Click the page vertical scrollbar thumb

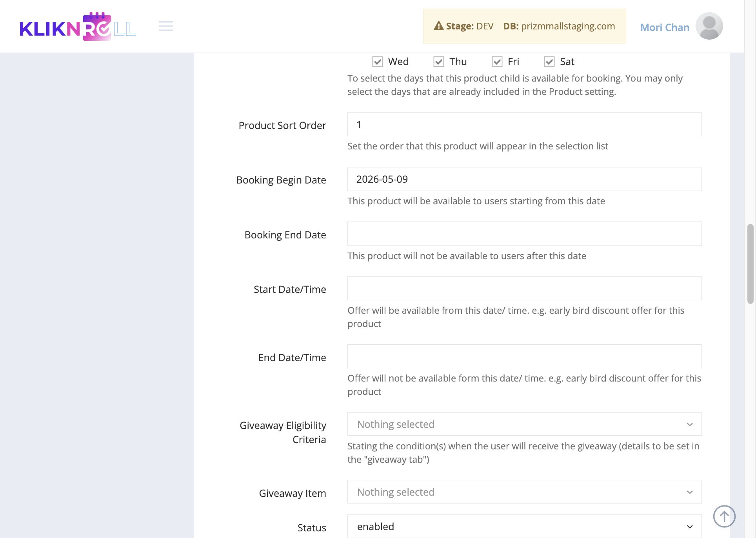click(750, 264)
